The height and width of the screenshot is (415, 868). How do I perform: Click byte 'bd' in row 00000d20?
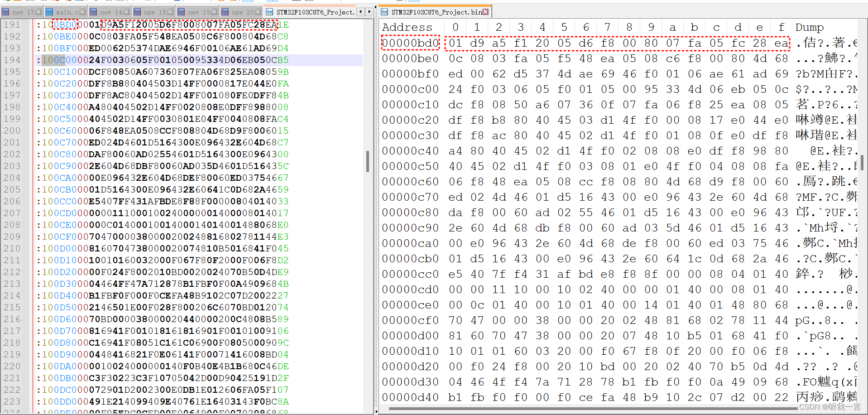coord(608,367)
